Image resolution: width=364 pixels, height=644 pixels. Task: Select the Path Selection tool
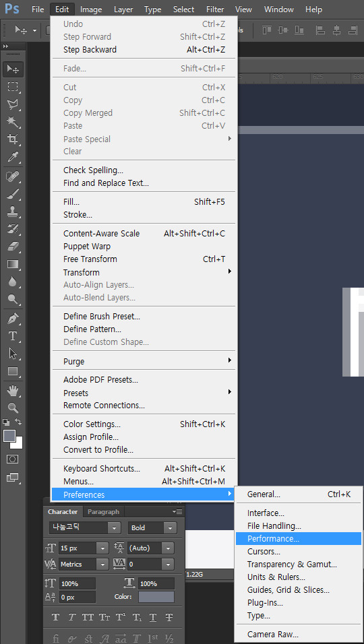click(x=13, y=354)
